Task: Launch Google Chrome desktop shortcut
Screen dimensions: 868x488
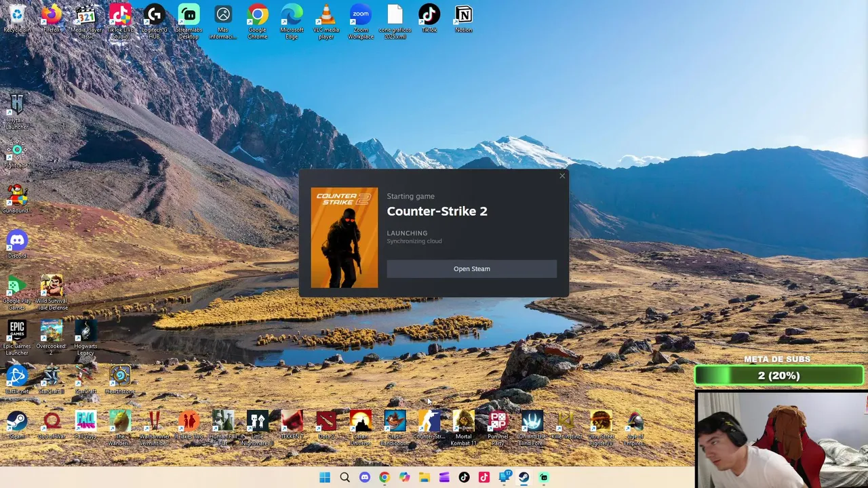Action: (x=257, y=21)
